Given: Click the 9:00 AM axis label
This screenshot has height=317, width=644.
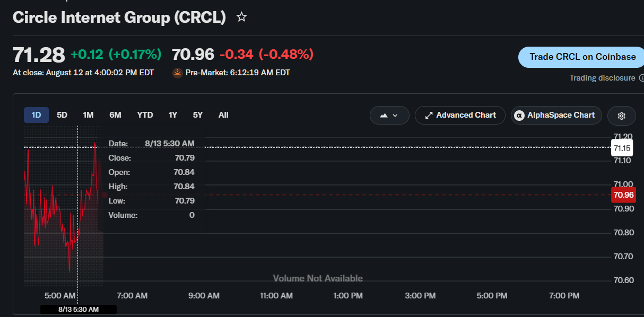Looking at the screenshot, I should pyautogui.click(x=204, y=295).
